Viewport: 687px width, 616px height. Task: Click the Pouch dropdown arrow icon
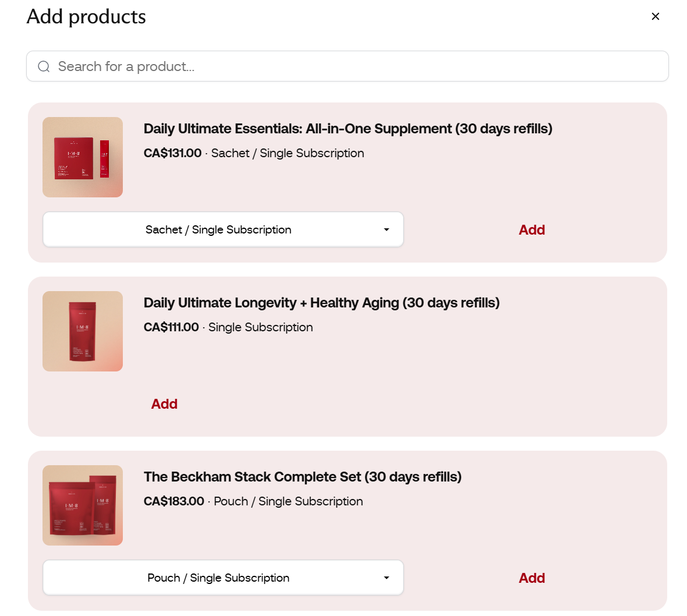(x=387, y=578)
